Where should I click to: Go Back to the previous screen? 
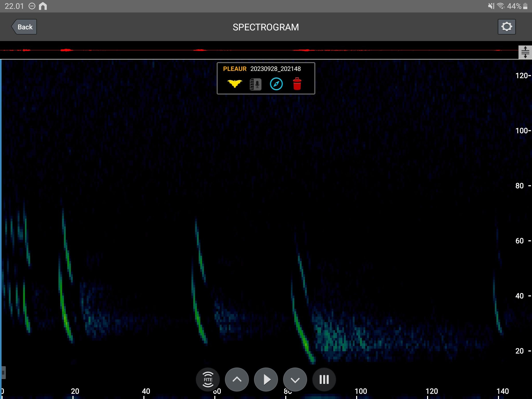(x=24, y=27)
